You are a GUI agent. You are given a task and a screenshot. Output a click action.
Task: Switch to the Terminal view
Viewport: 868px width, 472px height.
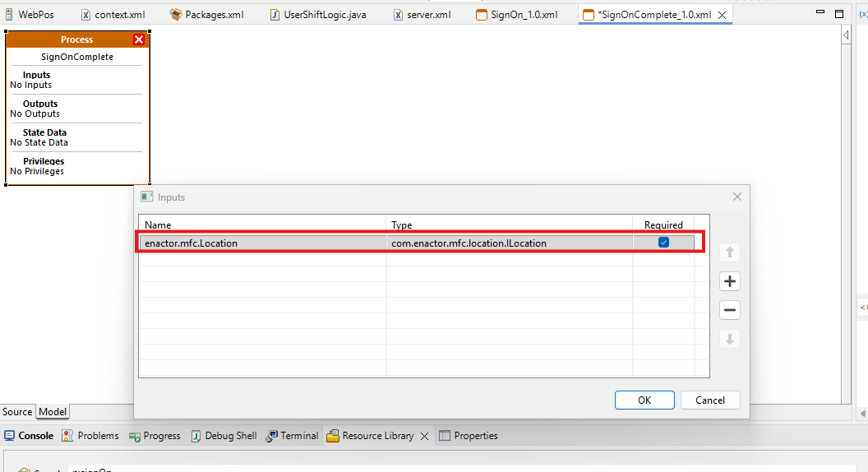click(292, 436)
